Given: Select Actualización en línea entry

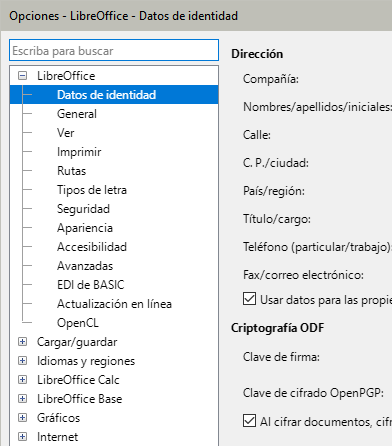Looking at the screenshot, I should coord(114,304).
